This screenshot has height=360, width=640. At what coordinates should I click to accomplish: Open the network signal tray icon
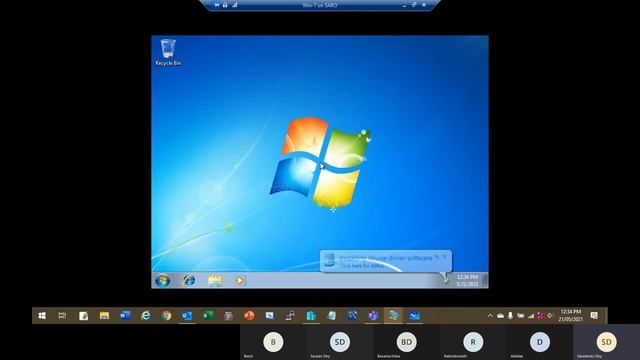(531, 316)
